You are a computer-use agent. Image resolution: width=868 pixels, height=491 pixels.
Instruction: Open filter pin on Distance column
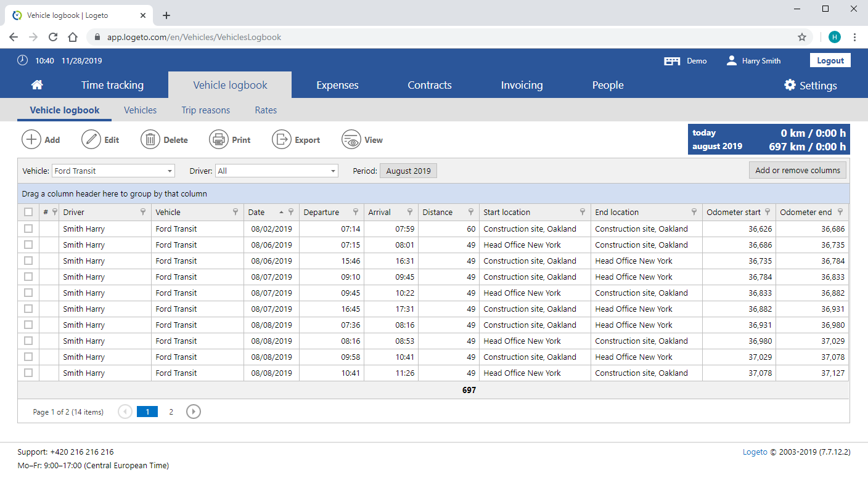point(471,212)
